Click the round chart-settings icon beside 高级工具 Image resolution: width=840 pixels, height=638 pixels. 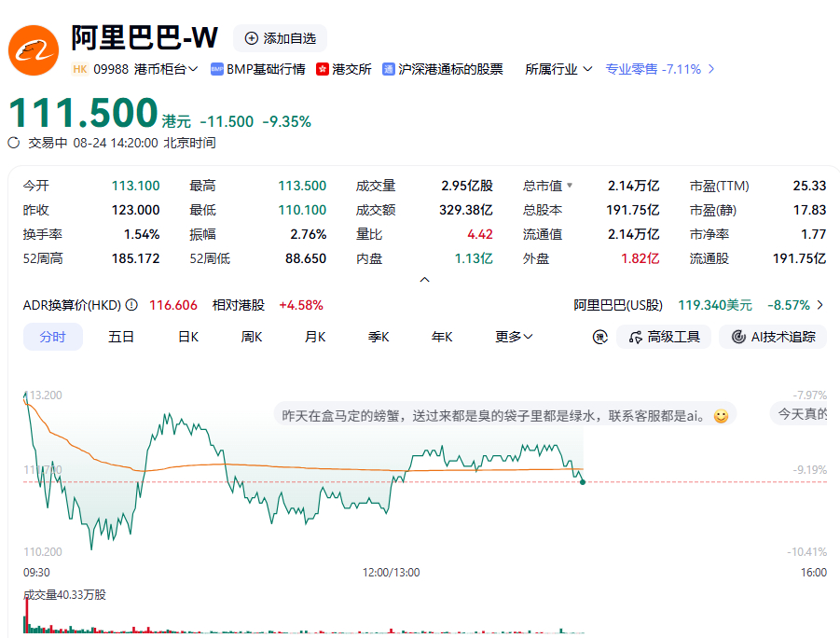(x=600, y=337)
